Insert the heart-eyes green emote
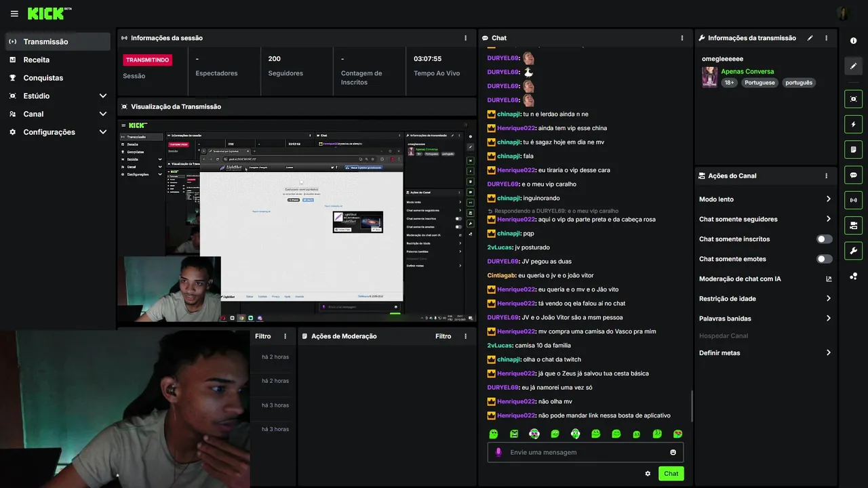 point(677,434)
